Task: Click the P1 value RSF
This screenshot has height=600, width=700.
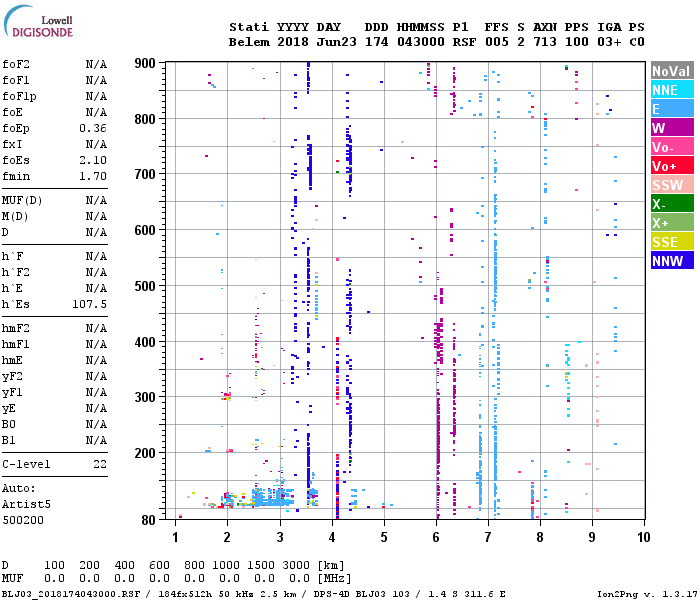Action: [x=464, y=42]
